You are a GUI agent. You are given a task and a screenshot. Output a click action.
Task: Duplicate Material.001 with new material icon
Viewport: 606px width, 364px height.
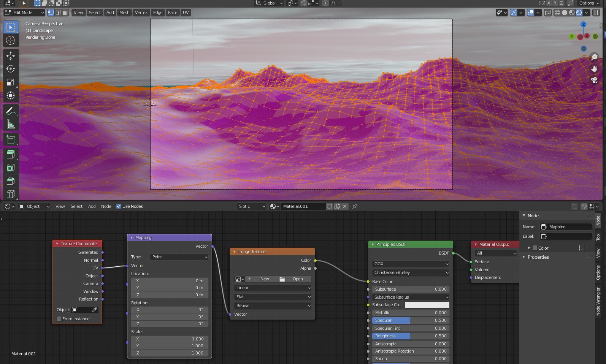point(337,206)
